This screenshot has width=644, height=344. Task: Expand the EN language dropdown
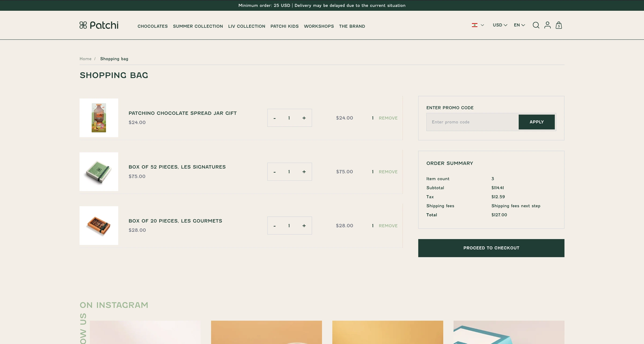[519, 25]
